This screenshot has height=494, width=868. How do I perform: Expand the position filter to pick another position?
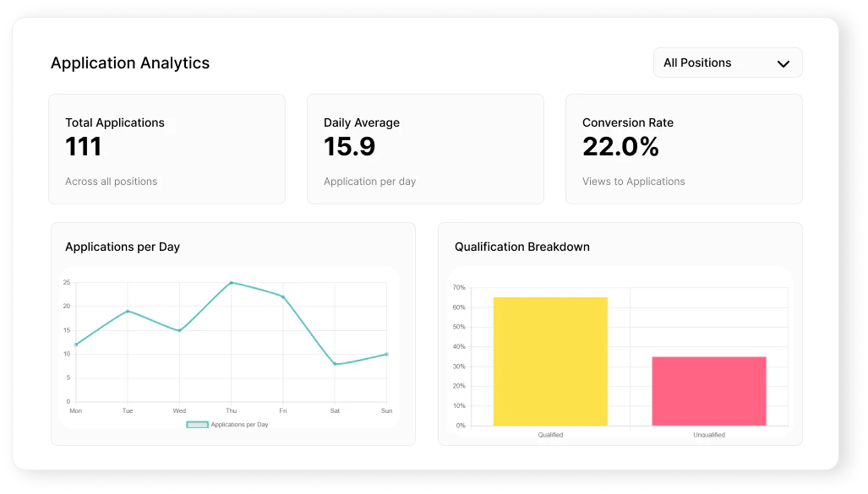click(727, 62)
